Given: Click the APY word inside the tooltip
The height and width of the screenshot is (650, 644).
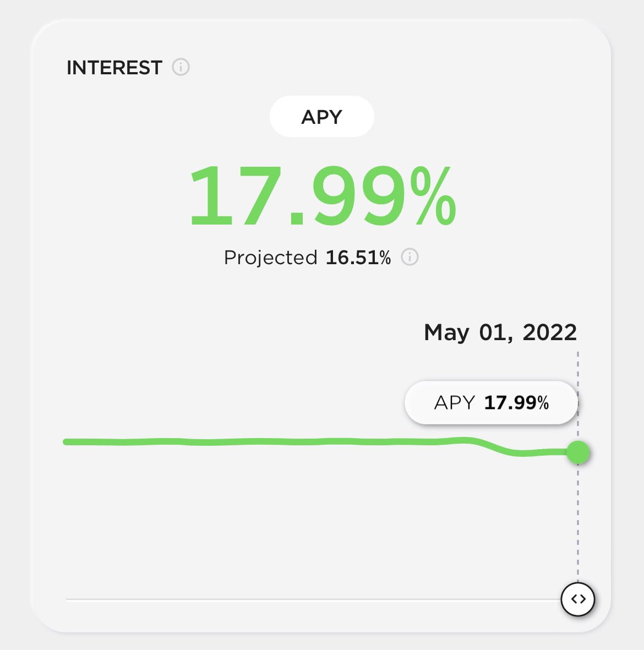Looking at the screenshot, I should pos(455,402).
